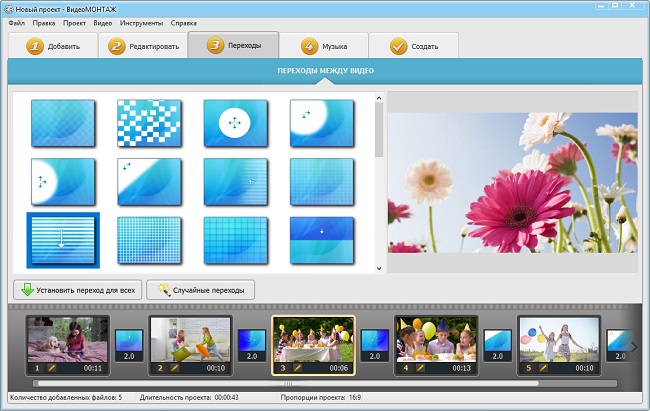Screen dimensions: 650x411
Task: Select the slide-down split transition thumbnail
Action: point(321,240)
